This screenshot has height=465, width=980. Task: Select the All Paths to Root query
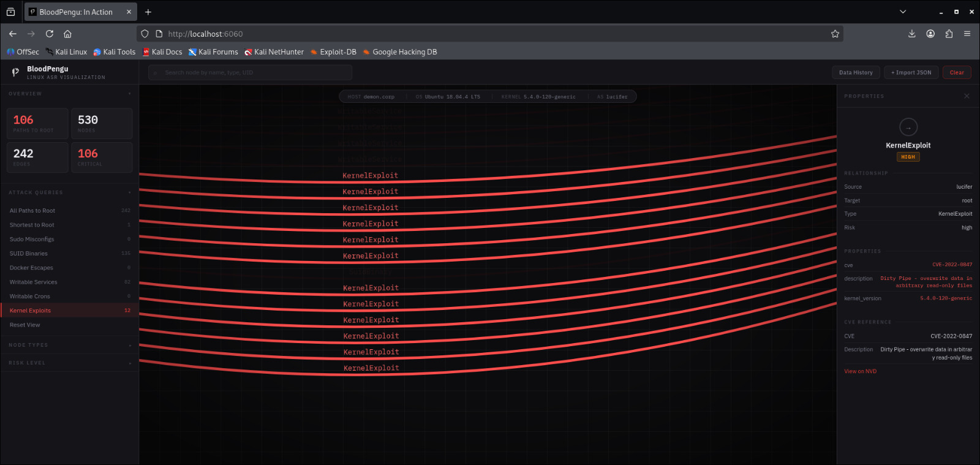coord(32,211)
